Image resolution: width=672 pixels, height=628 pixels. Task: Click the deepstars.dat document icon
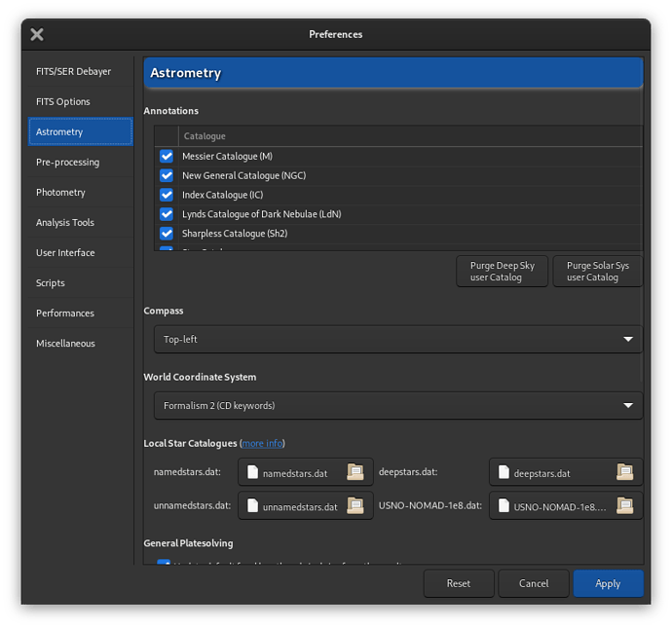504,473
